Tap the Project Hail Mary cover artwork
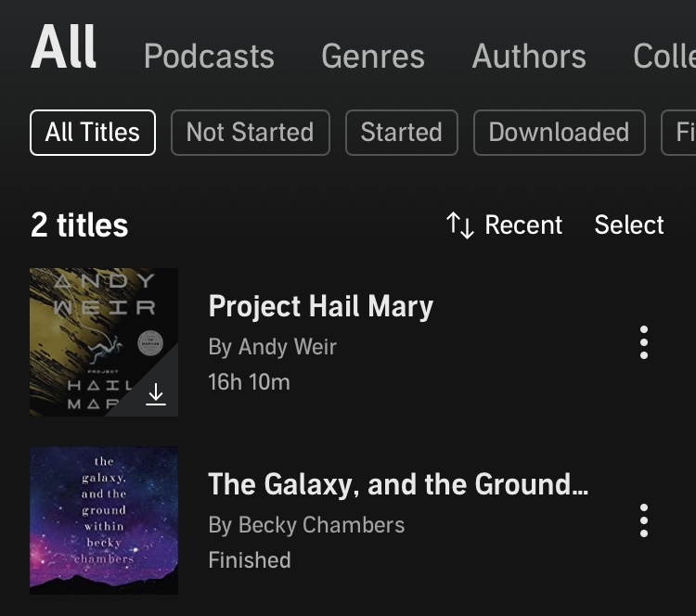This screenshot has height=616, width=696. click(104, 342)
